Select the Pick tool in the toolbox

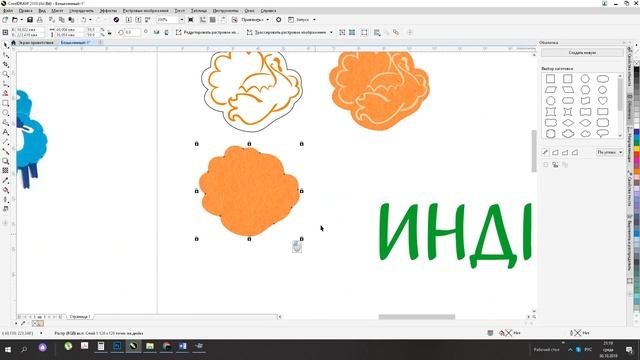click(5, 45)
